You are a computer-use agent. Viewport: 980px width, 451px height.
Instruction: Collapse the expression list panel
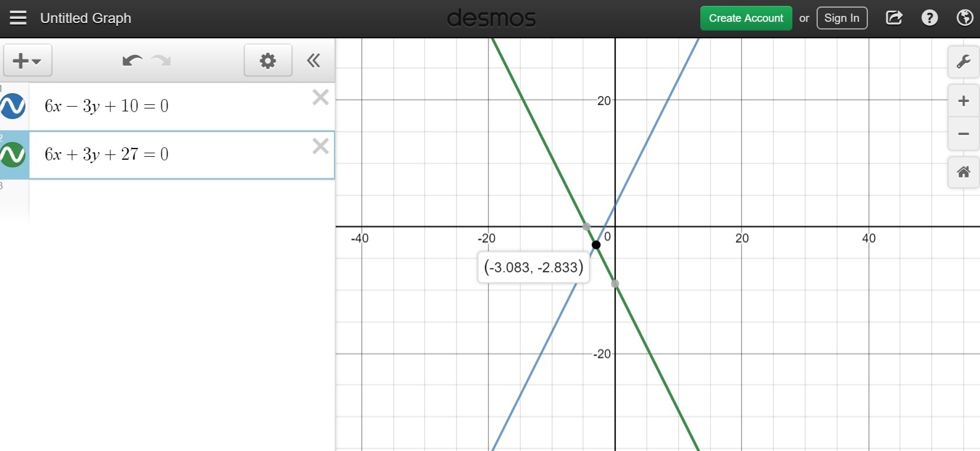pos(313,60)
